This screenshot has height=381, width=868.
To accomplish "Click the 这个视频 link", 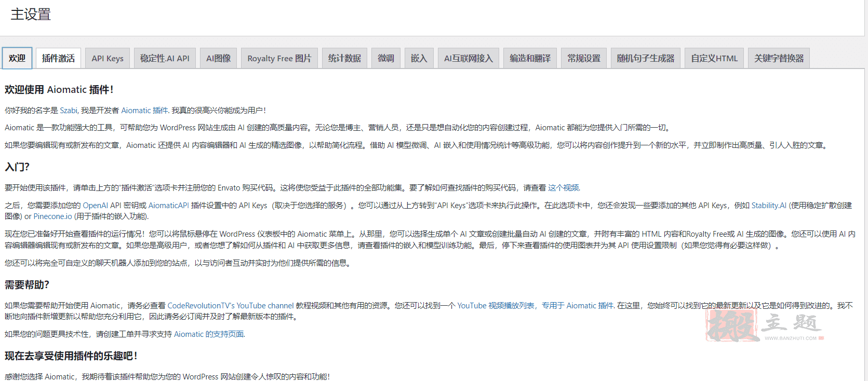I will [564, 188].
